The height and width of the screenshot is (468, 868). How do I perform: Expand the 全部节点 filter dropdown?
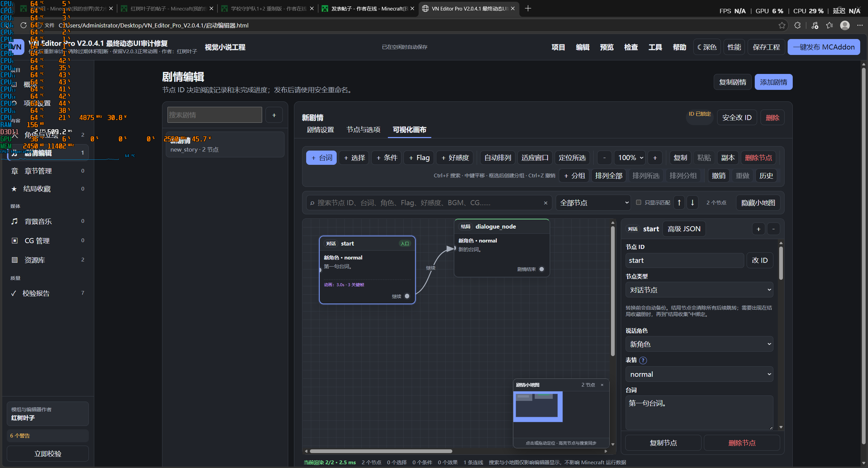[x=593, y=203]
